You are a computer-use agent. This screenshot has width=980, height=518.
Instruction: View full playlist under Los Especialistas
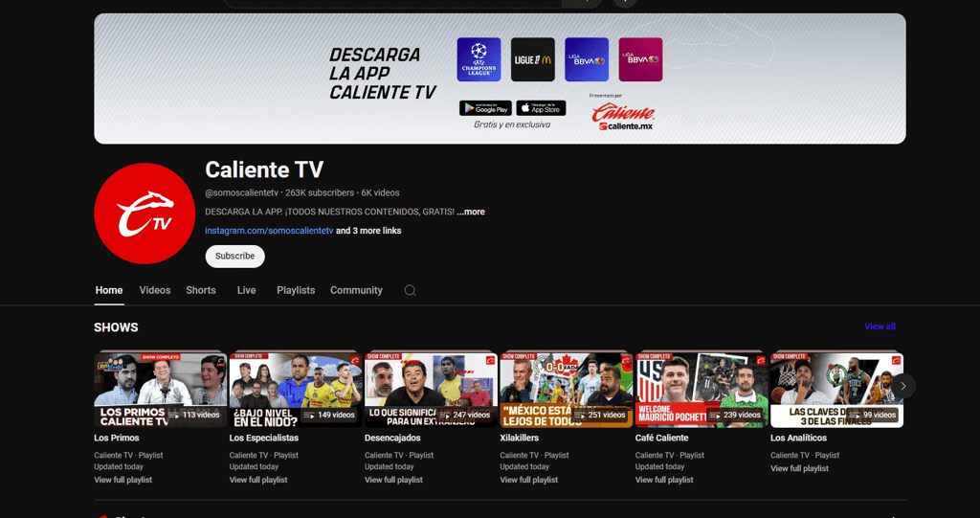pyautogui.click(x=258, y=480)
